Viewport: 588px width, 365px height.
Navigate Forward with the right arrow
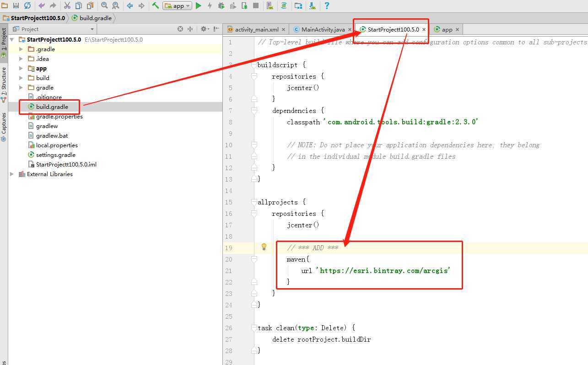(141, 5)
